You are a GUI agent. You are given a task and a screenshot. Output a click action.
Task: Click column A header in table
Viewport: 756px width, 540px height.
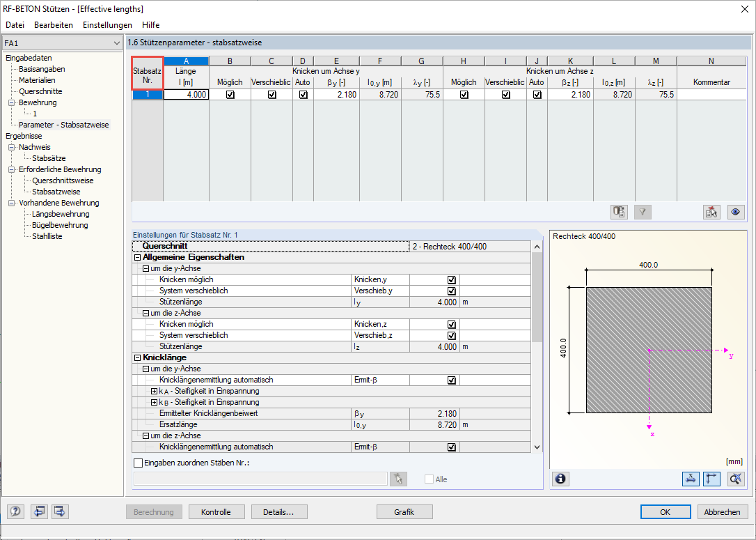tap(186, 61)
